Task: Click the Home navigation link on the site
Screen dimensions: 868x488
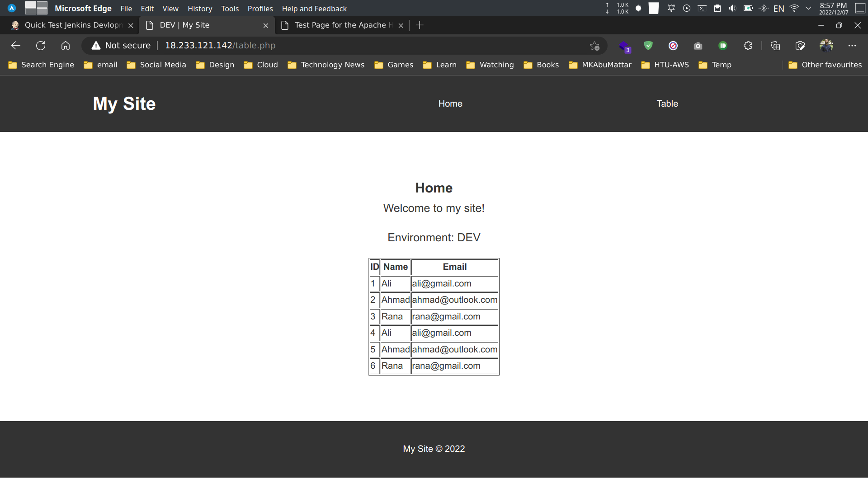Action: coord(450,103)
